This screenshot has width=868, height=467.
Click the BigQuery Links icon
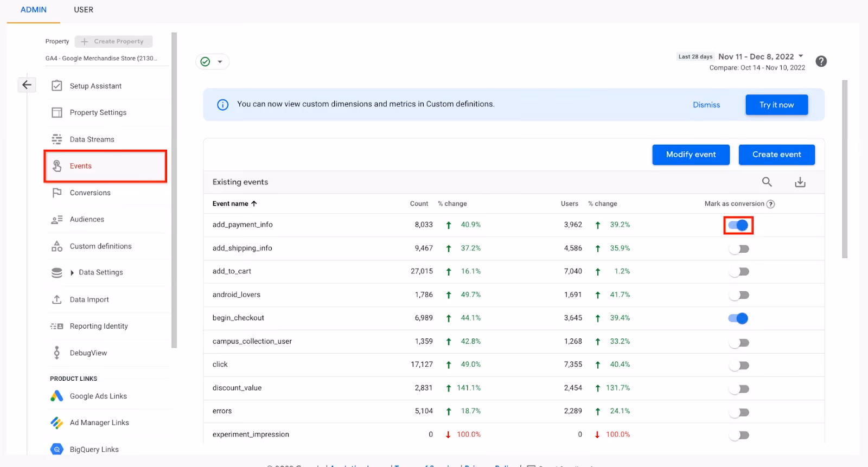[57, 449]
